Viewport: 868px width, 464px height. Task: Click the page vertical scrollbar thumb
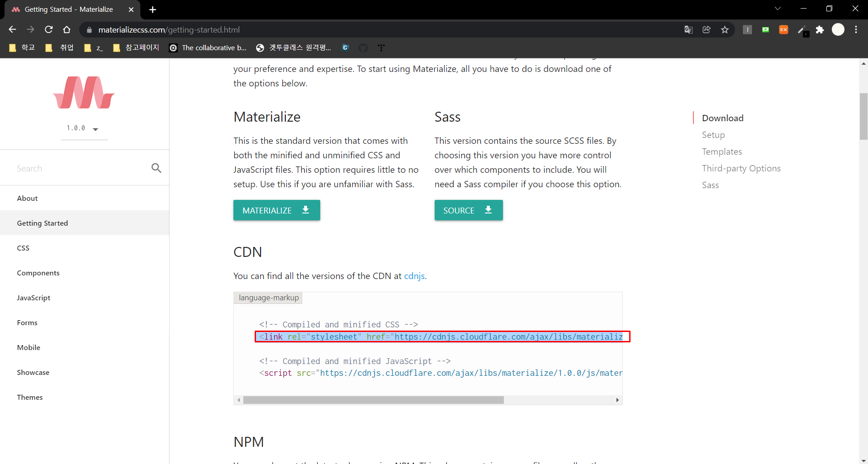point(863,116)
